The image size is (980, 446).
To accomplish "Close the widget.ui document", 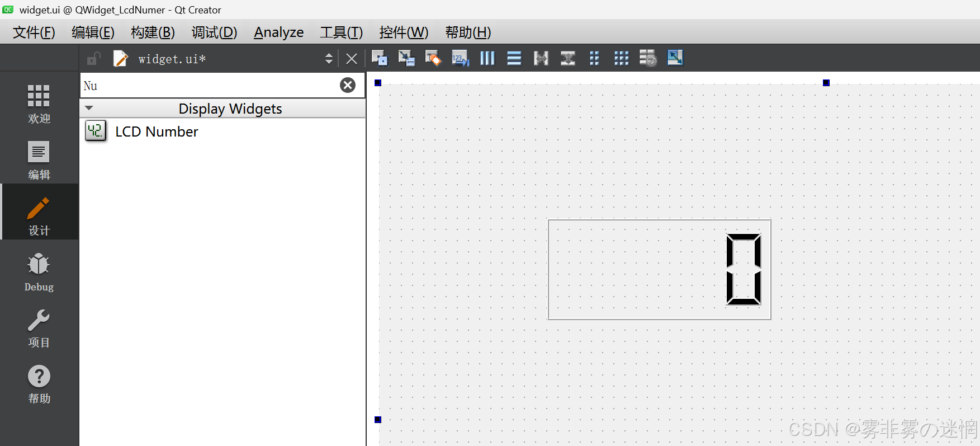I will (352, 58).
